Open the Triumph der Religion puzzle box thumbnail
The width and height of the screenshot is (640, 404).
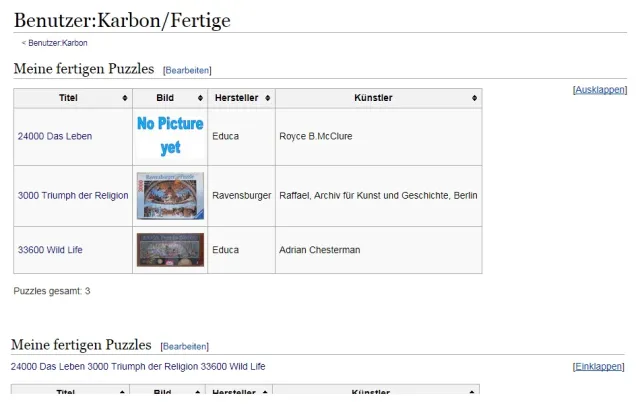click(x=170, y=196)
